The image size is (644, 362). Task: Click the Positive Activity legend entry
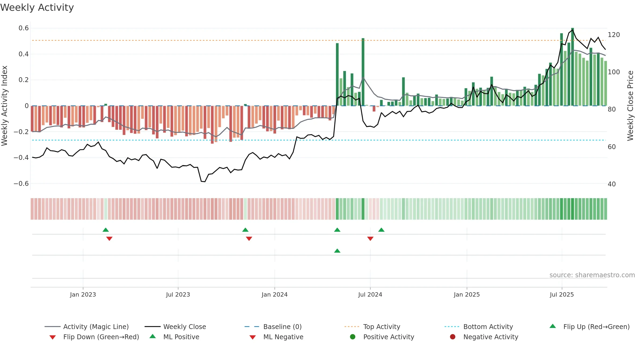(382, 337)
